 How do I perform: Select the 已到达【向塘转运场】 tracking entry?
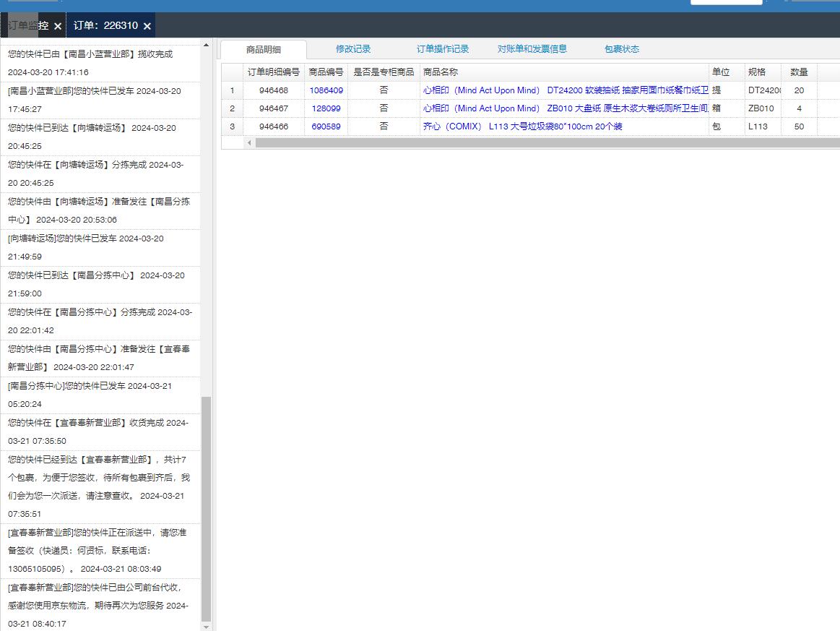click(x=100, y=137)
